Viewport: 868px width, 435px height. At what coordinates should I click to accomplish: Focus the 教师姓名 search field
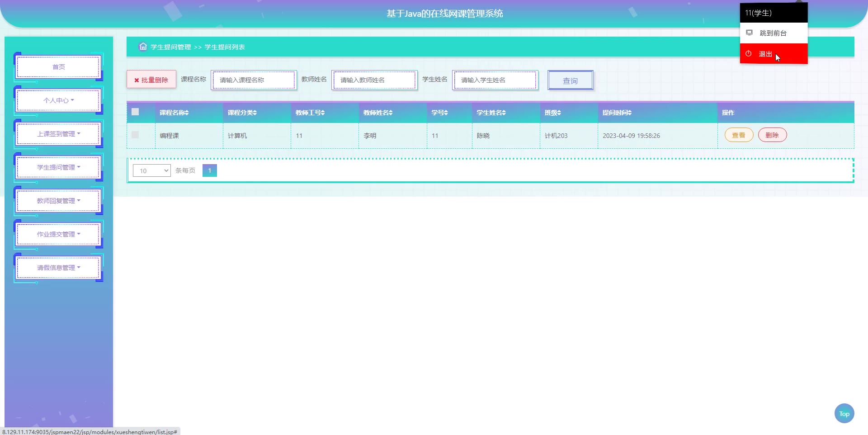coord(374,80)
